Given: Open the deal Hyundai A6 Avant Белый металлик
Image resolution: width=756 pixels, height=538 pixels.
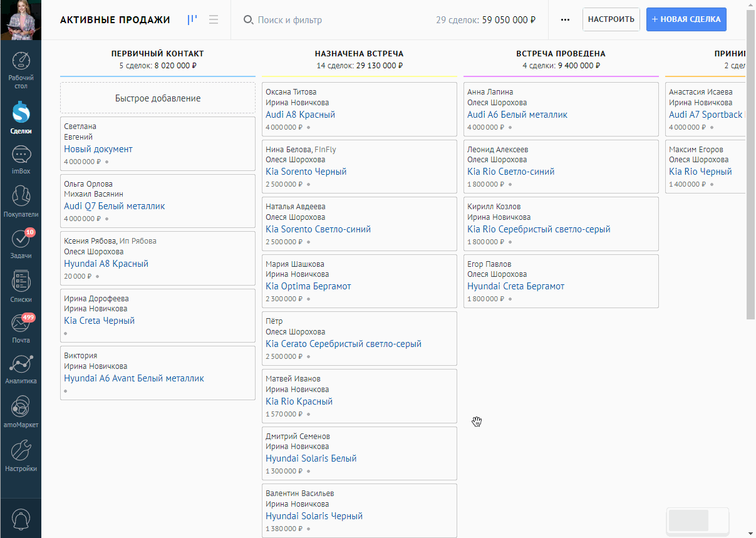Looking at the screenshot, I should [134, 378].
